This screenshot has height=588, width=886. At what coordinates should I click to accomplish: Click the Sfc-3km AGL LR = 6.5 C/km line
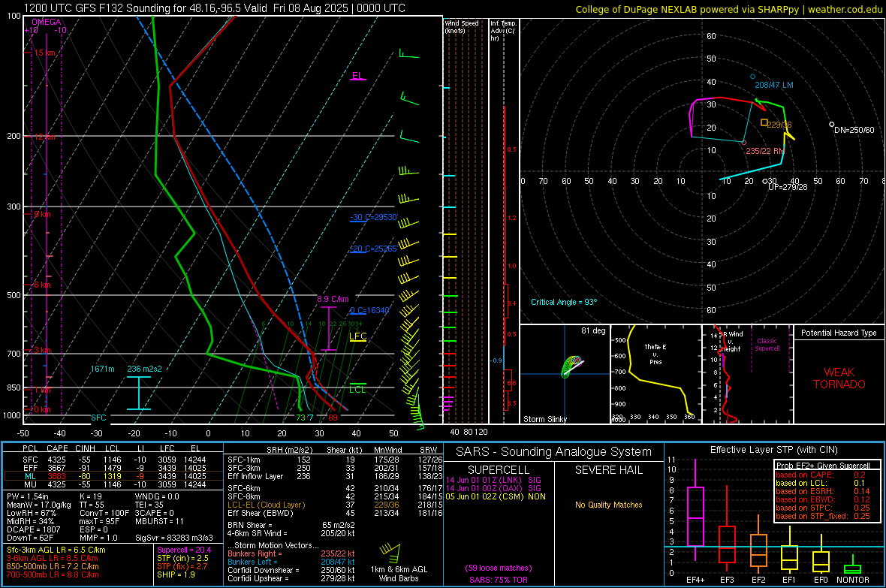tap(56, 550)
